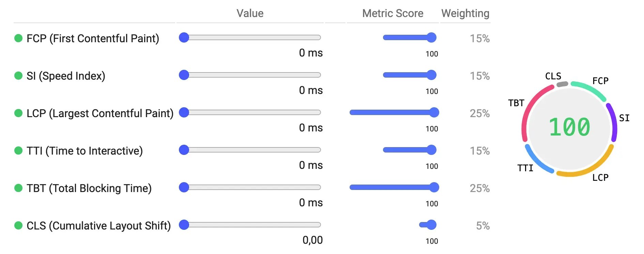Click the Value column header
This screenshot has width=644, height=254.
click(250, 13)
